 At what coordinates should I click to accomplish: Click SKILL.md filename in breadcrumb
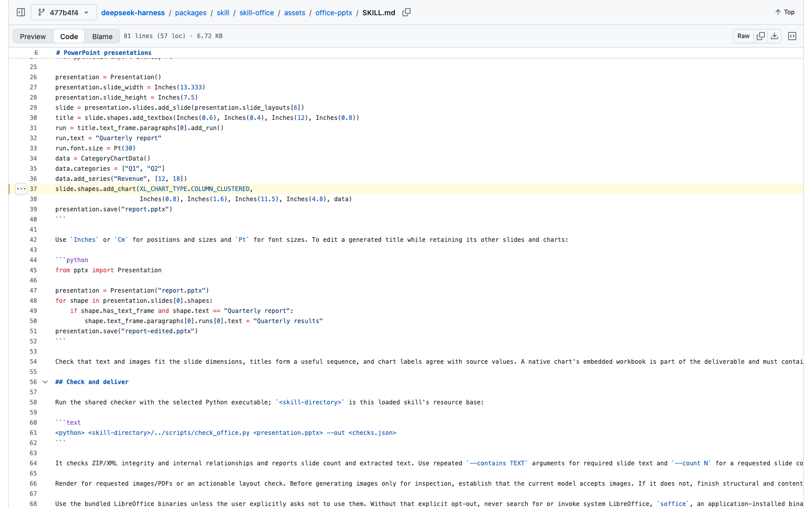(379, 13)
